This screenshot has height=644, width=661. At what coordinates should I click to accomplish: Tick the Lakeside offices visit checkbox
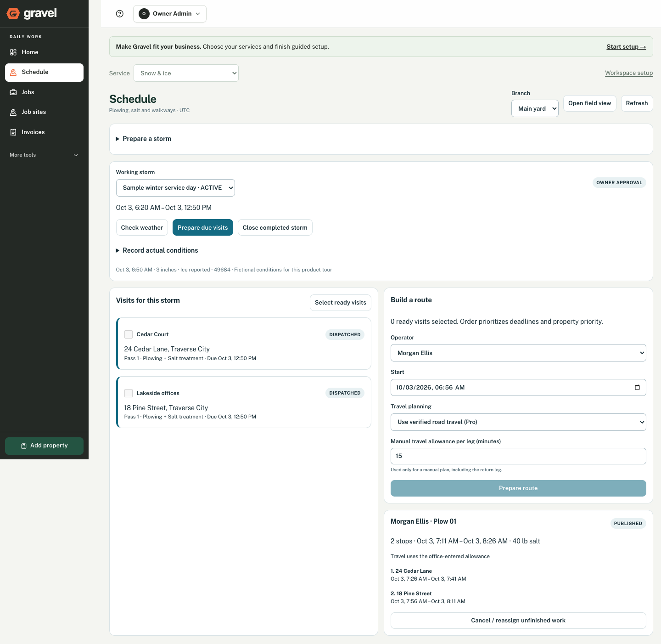click(x=129, y=393)
